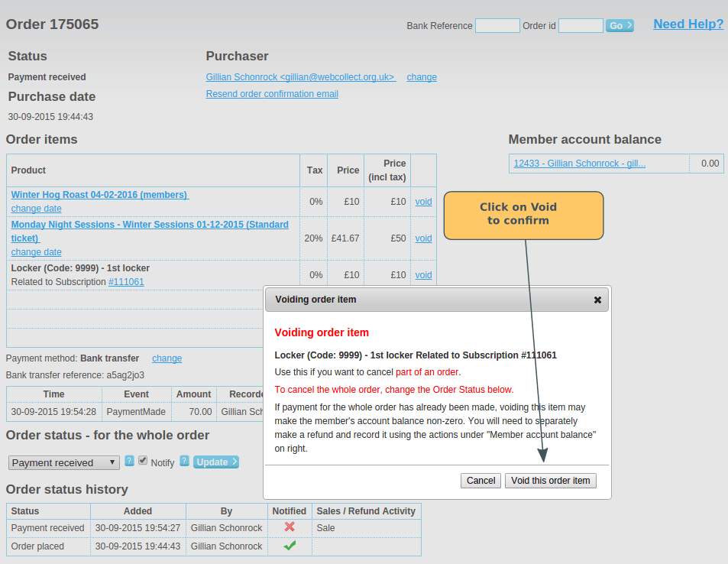The image size is (728, 564).
Task: Select 30-09-2015 19:54:27 added cell
Action: point(138,528)
